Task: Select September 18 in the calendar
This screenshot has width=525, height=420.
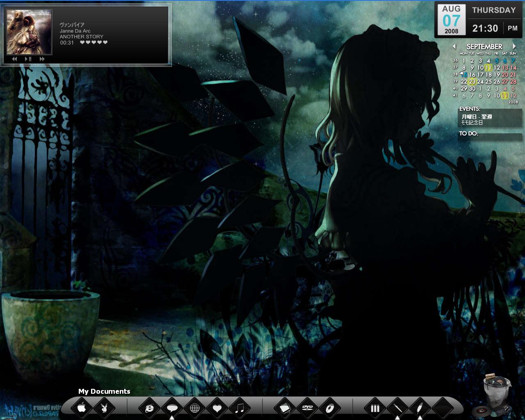Action: (x=488, y=75)
